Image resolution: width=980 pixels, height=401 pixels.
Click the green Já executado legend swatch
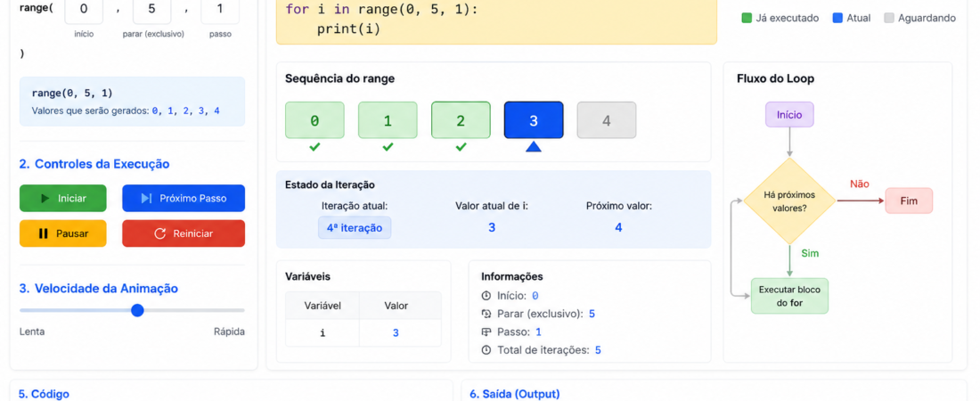(747, 18)
